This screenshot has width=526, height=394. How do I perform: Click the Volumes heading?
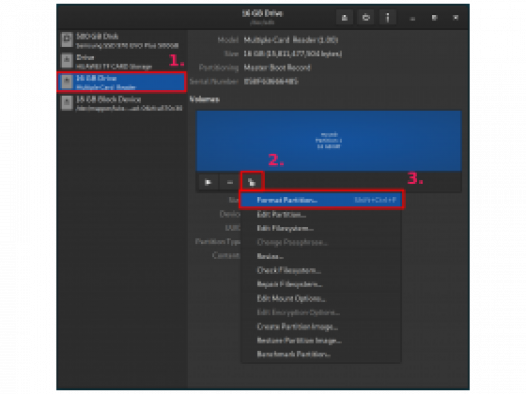(x=205, y=99)
